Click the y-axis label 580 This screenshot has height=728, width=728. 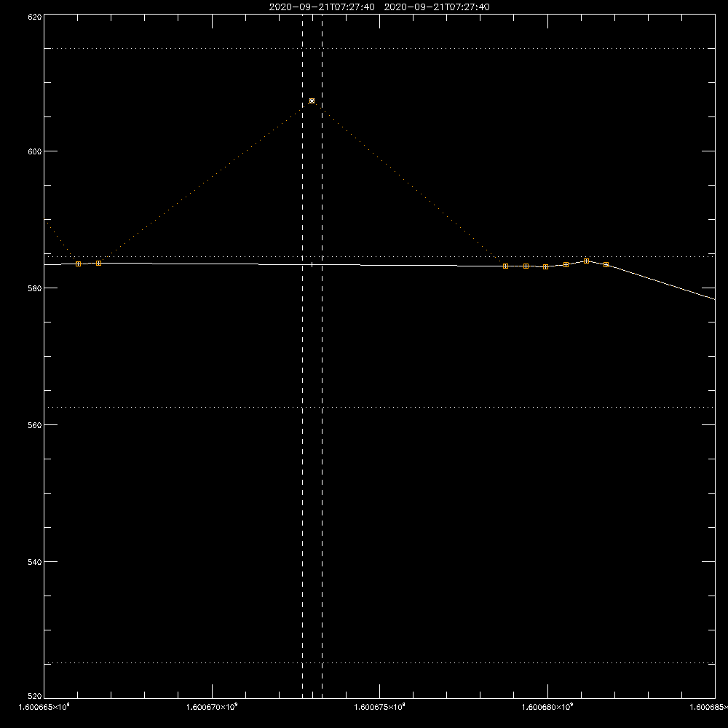point(35,288)
